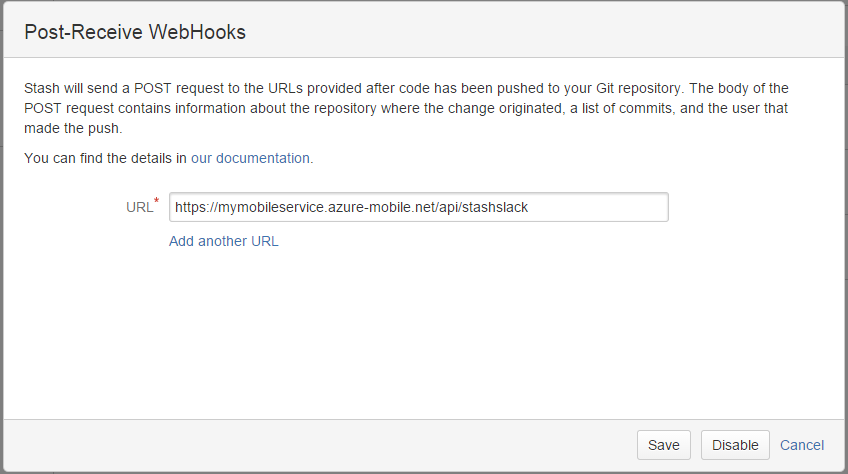Disable the Post-Receive WebHooks hook
The height and width of the screenshot is (474, 848).
(x=735, y=445)
